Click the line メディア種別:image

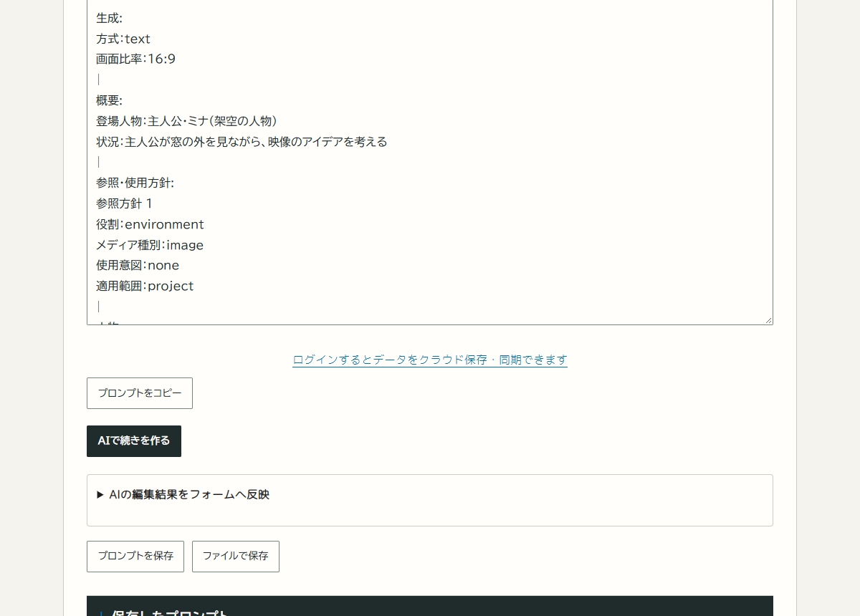point(150,245)
